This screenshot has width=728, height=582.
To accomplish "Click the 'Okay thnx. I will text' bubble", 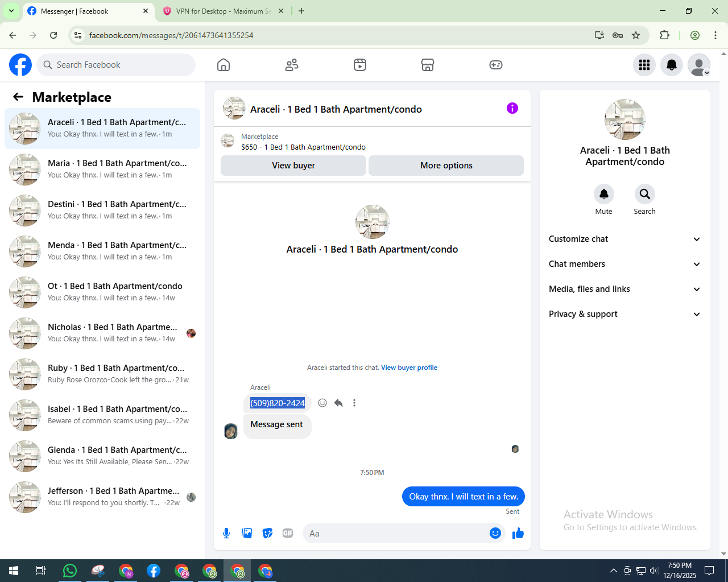I will click(464, 497).
